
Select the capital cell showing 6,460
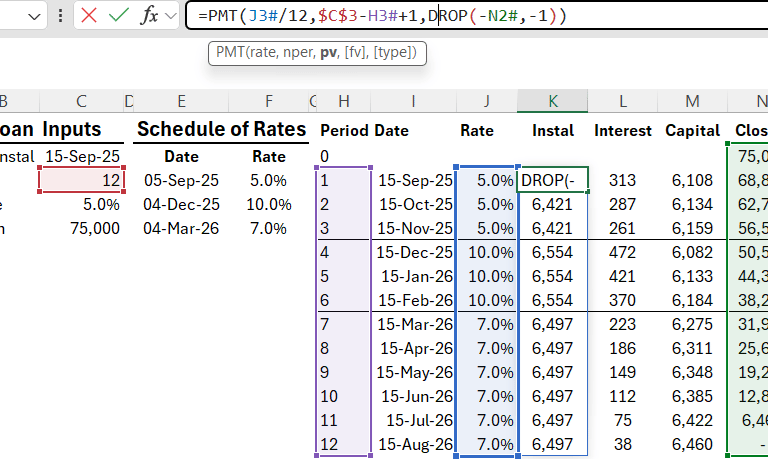(x=692, y=444)
